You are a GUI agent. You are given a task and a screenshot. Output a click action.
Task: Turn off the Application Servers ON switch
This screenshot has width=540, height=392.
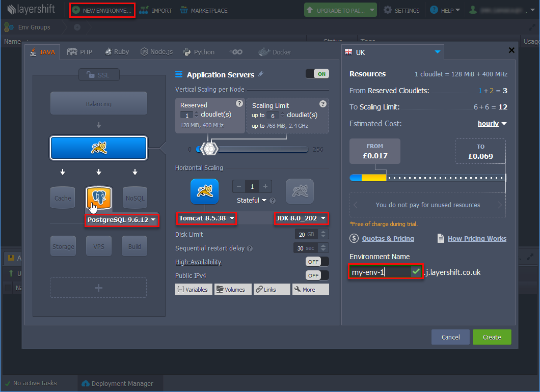point(317,74)
